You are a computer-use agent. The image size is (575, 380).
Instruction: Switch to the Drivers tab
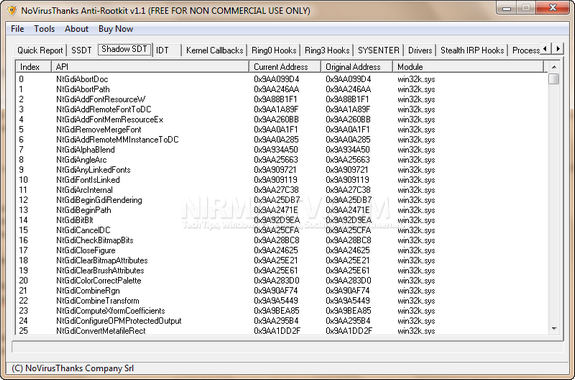420,50
